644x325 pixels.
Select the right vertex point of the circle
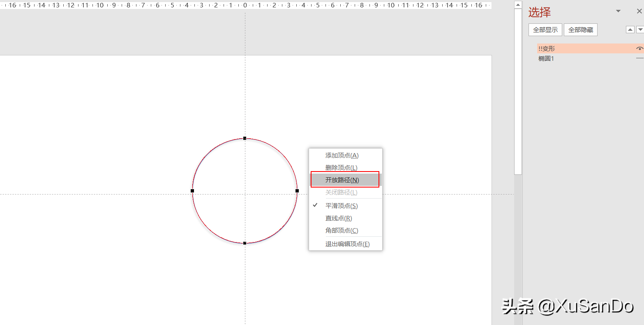point(297,191)
